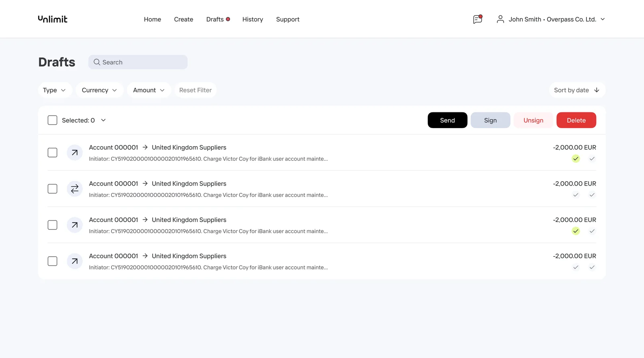Click the sort direction arrow icon

(597, 90)
